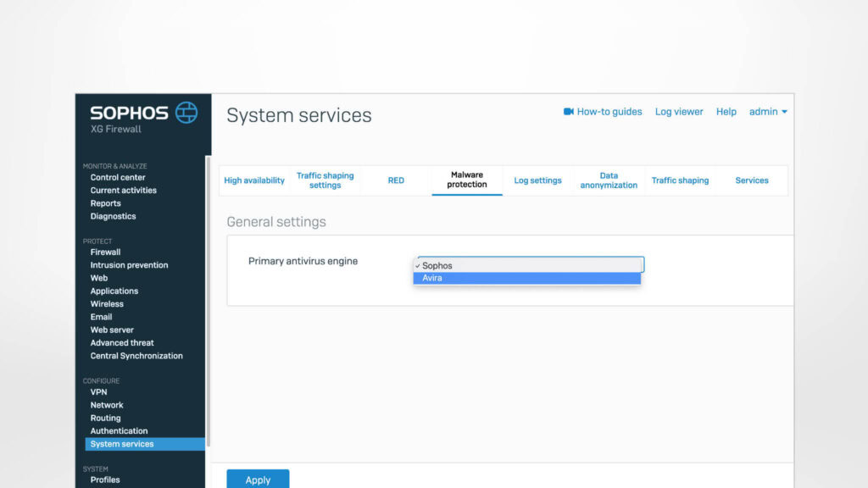Open Wireless in the sidebar
The image size is (868, 488).
107,304
